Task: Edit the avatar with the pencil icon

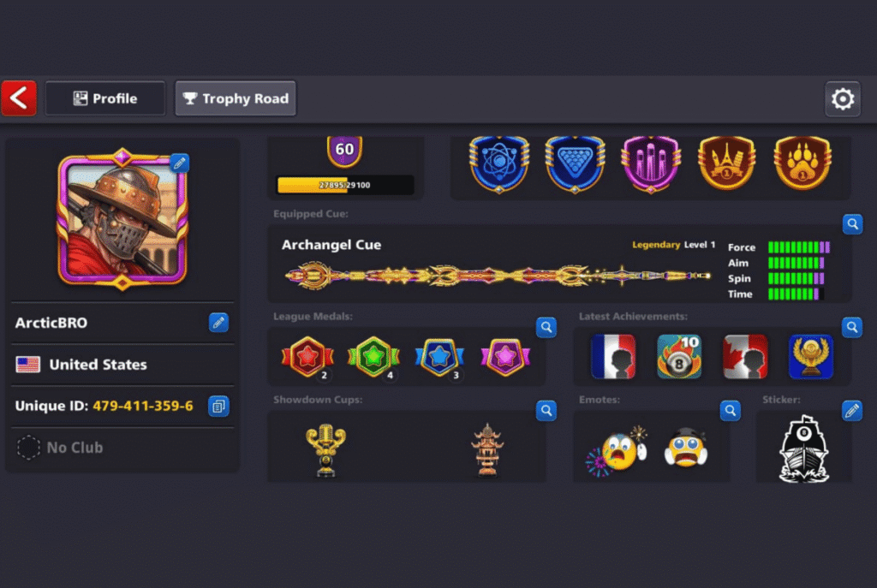Action: pos(180,163)
